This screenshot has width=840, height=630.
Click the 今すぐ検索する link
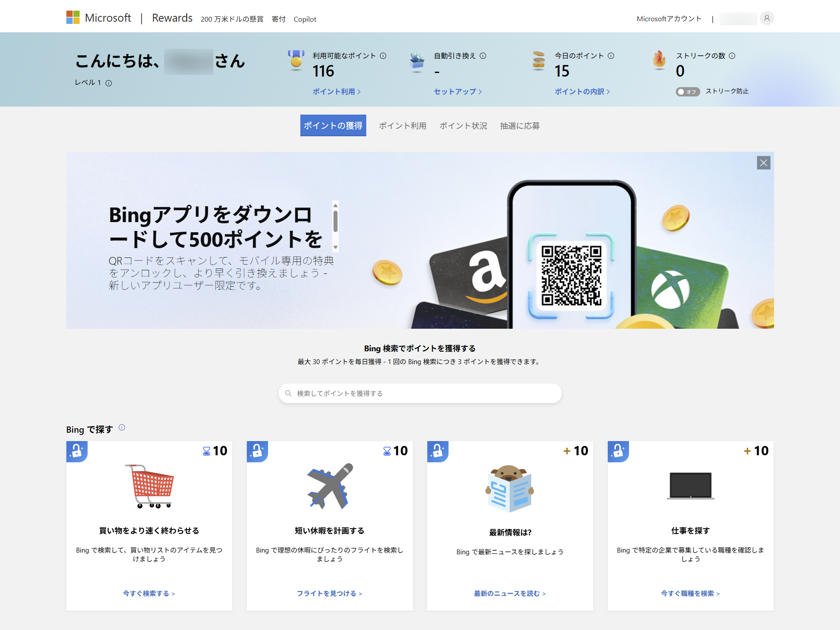tap(149, 593)
